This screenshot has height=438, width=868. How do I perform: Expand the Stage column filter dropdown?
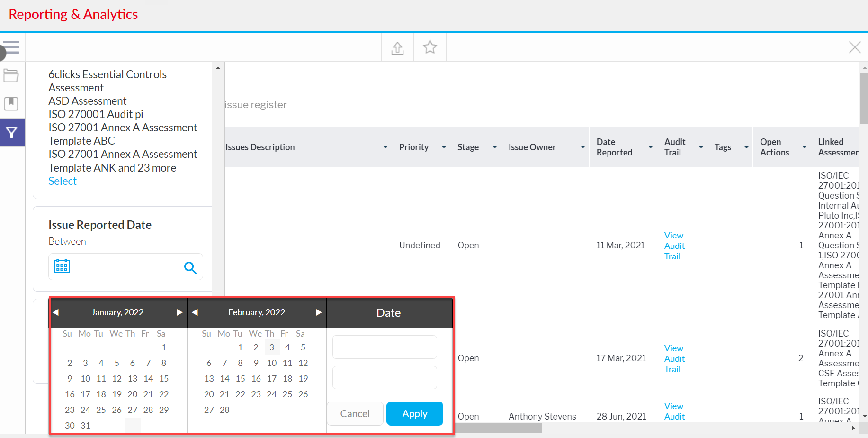click(x=494, y=147)
